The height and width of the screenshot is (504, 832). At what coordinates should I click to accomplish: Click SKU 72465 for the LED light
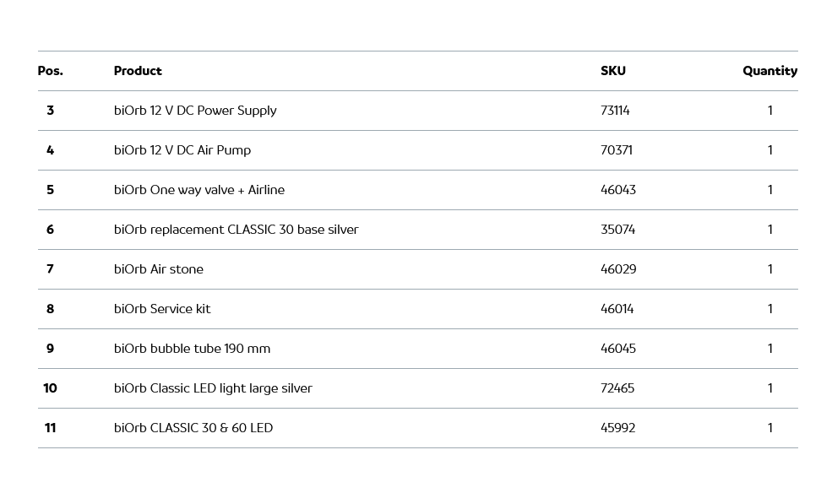coord(617,388)
